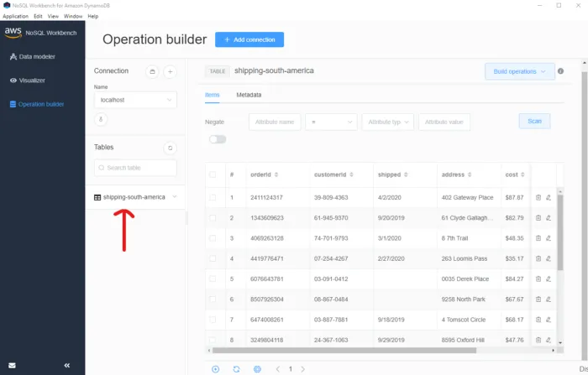Sort by shipped column arrows
Image resolution: width=588 pixels, height=375 pixels.
point(406,174)
